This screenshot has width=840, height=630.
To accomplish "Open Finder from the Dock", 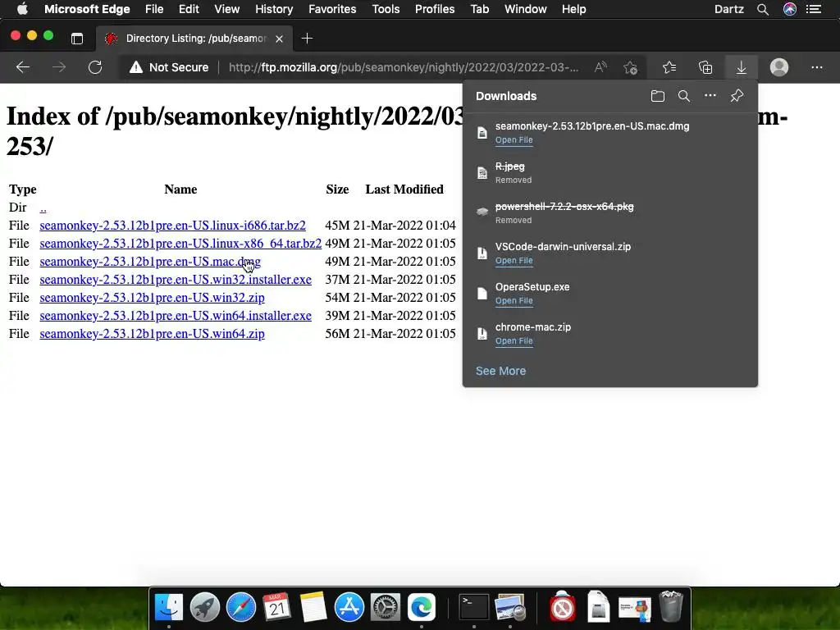I will tap(169, 607).
